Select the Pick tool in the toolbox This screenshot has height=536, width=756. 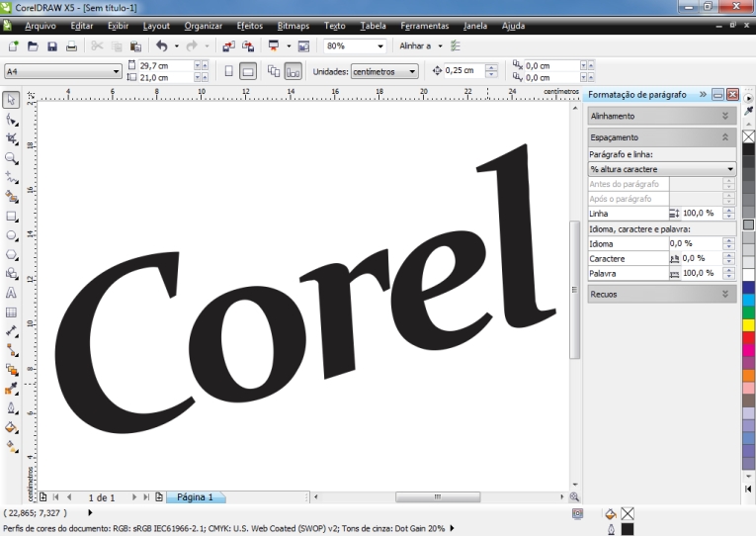pos(11,100)
